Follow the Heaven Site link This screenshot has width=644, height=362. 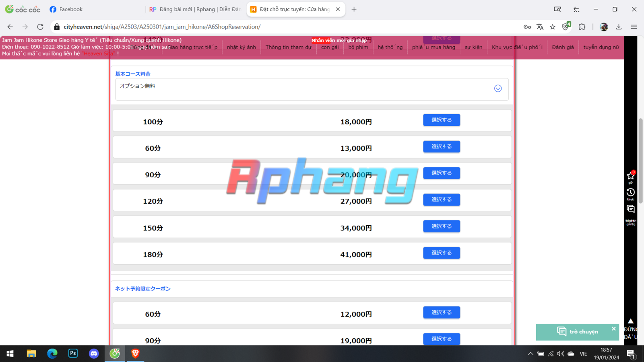(x=98, y=53)
